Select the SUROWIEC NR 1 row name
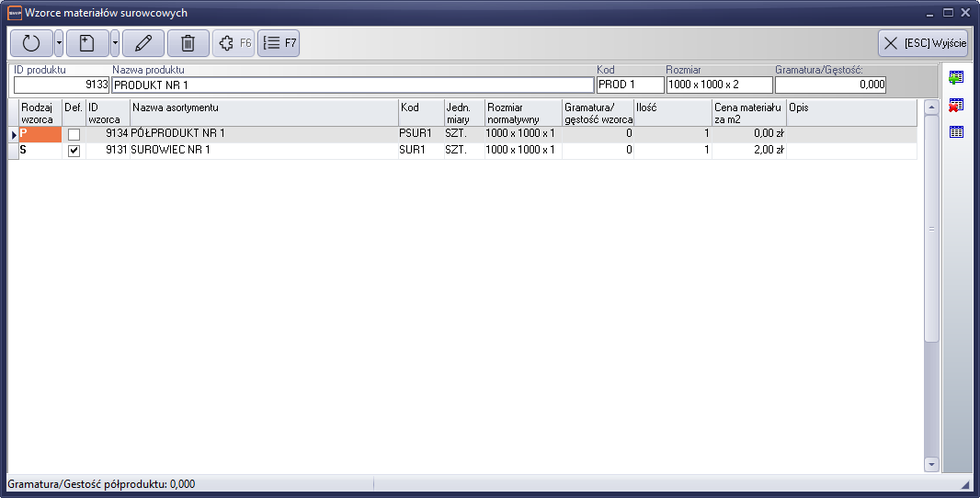Screen dimensions: 980x498 [171, 151]
